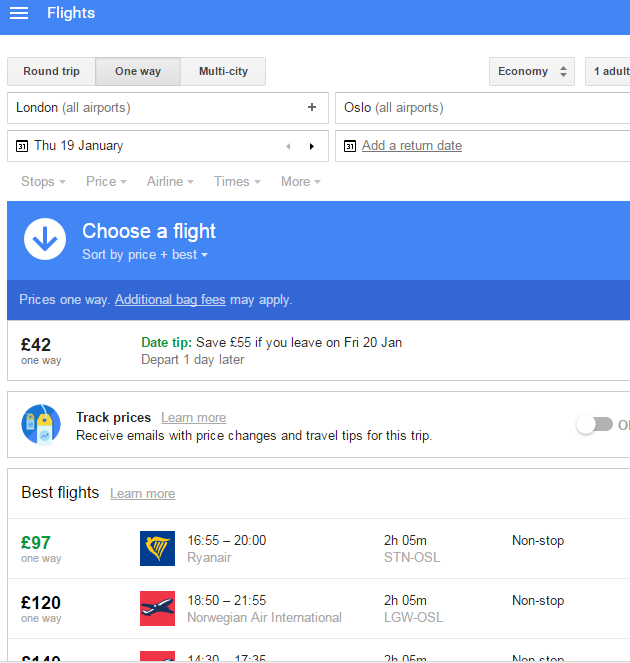Screen dimensions: 630x663
Task: Click the calendar icon beside Thu 19 January
Action: [22, 146]
